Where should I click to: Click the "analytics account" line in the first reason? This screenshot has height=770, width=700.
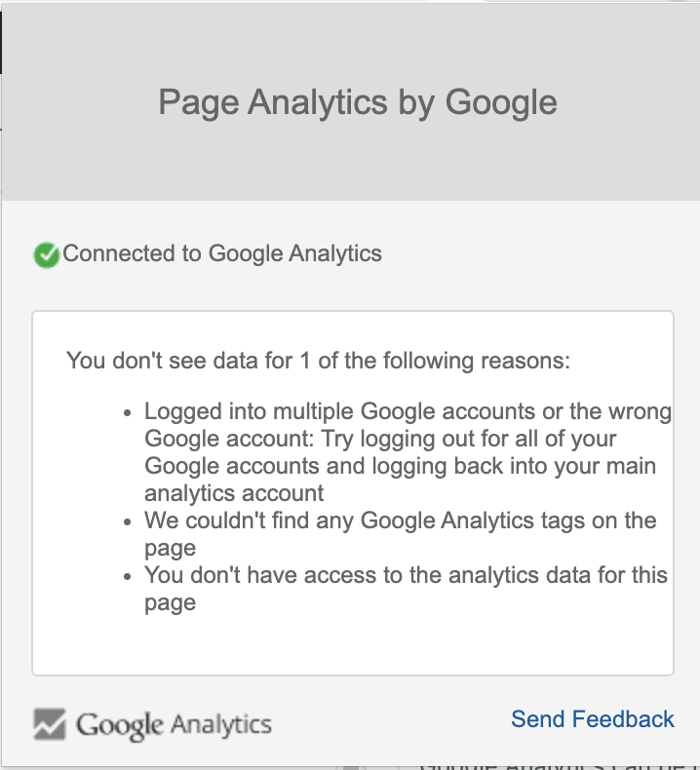(234, 493)
